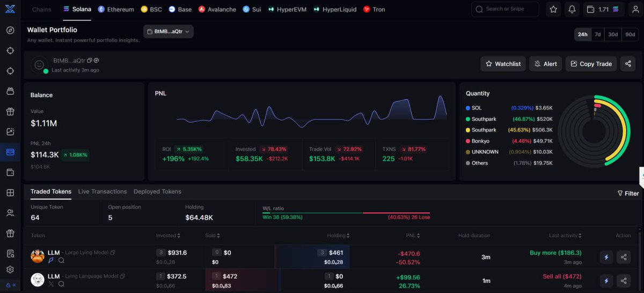Screen dimensions: 644x293
Task: Switch to the Solana chain
Action: (x=77, y=9)
